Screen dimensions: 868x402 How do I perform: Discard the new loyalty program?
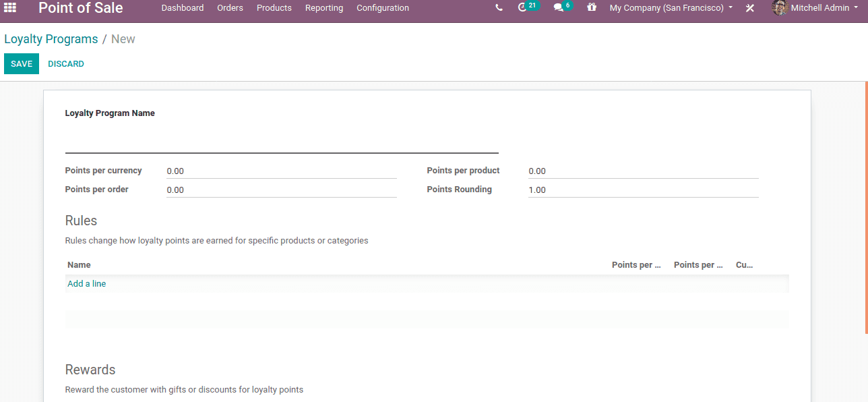(x=66, y=64)
